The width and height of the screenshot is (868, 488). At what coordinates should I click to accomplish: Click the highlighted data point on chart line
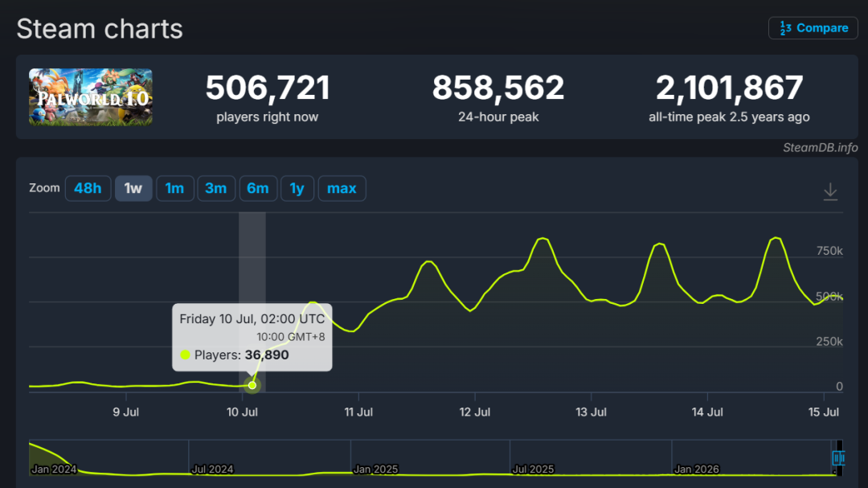[252, 385]
